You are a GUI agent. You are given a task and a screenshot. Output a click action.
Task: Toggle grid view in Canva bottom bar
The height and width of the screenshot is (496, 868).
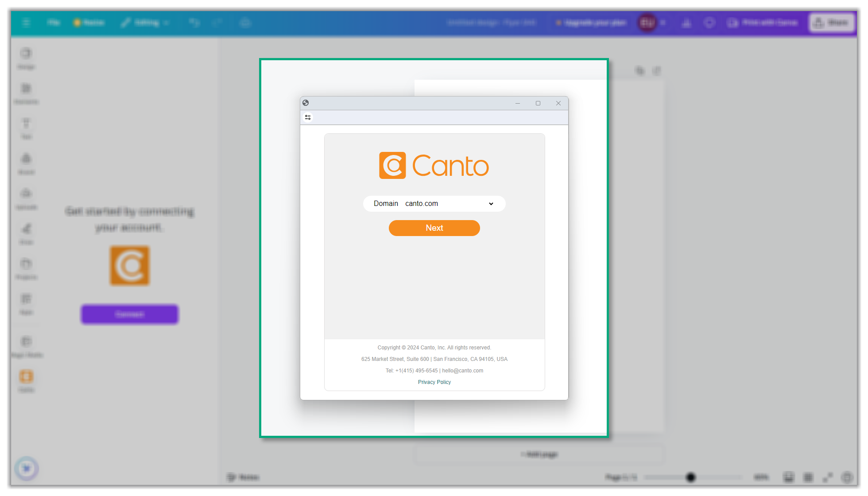pyautogui.click(x=808, y=477)
